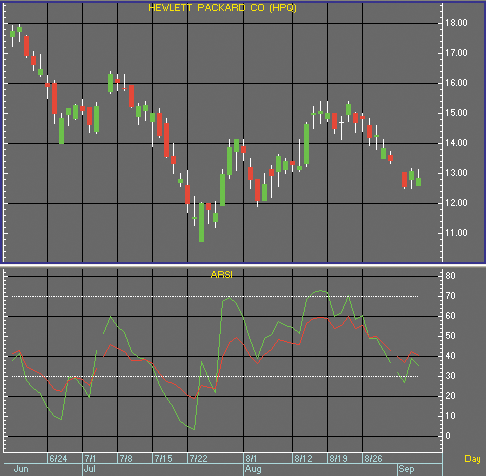Select the 8/26 date label

373,459
